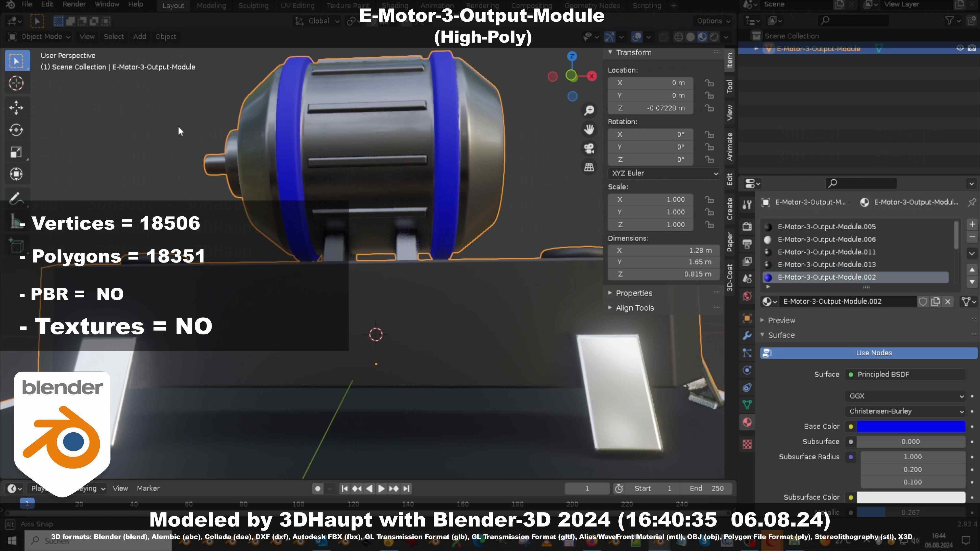Click the white Subsurface Color swatch
Image resolution: width=980 pixels, height=551 pixels.
point(911,498)
